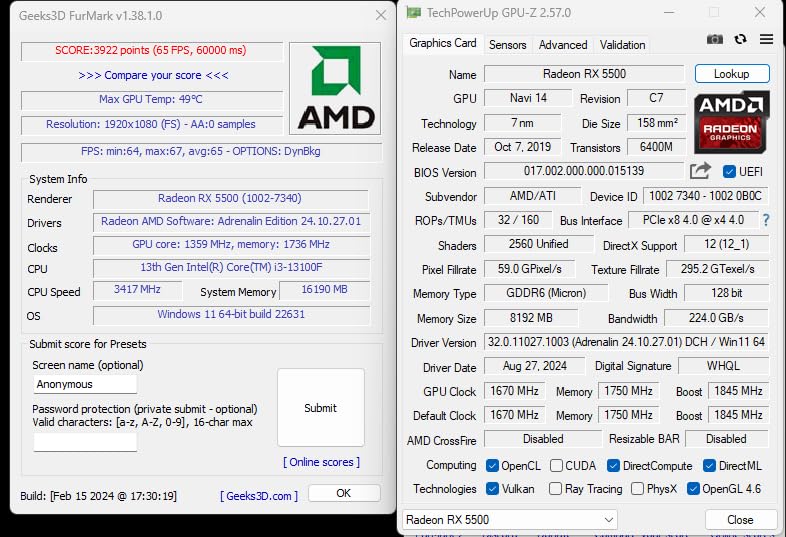
Task: Click the BIOS Version number field
Action: coord(584,171)
